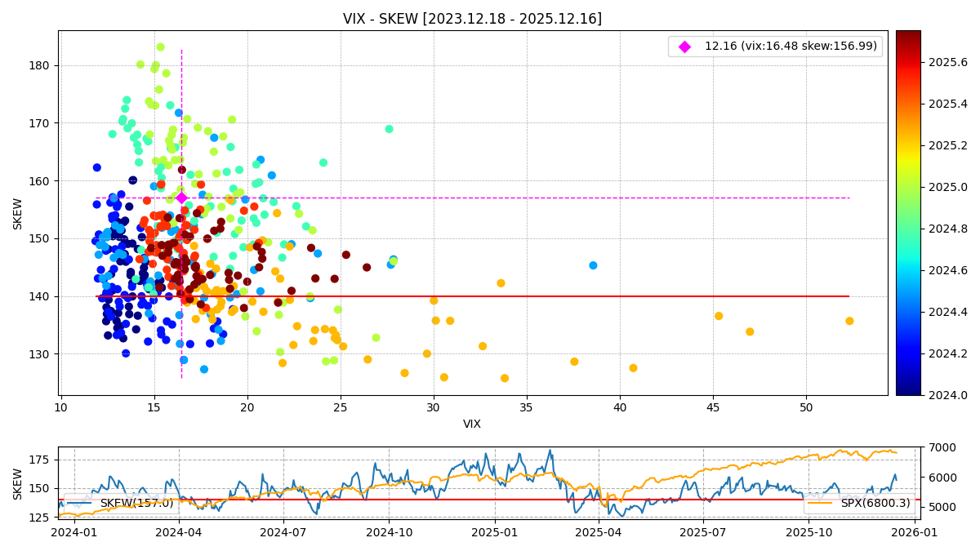This screenshot has width=980, height=551.
Task: Select the rightmost orange point near VIX 52
Action: 849,321
